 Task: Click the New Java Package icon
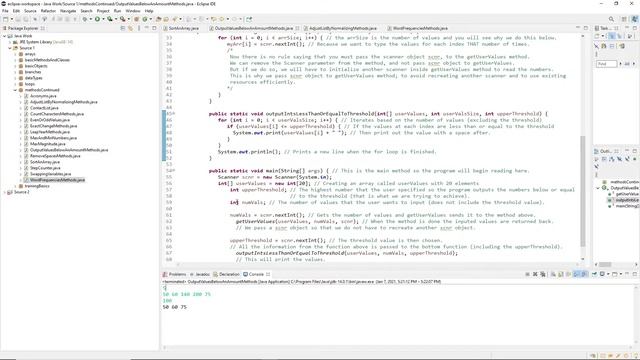click(x=136, y=19)
